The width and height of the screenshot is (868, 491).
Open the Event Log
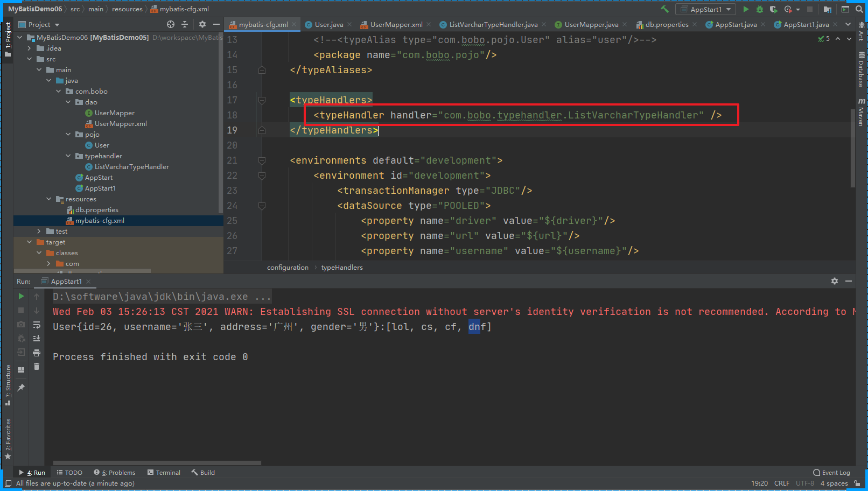point(832,473)
